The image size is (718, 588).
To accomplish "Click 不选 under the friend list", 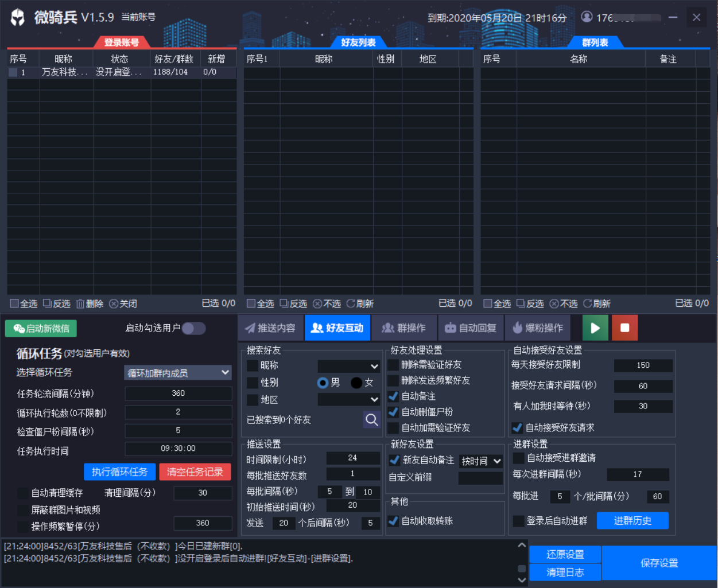I will tap(327, 303).
